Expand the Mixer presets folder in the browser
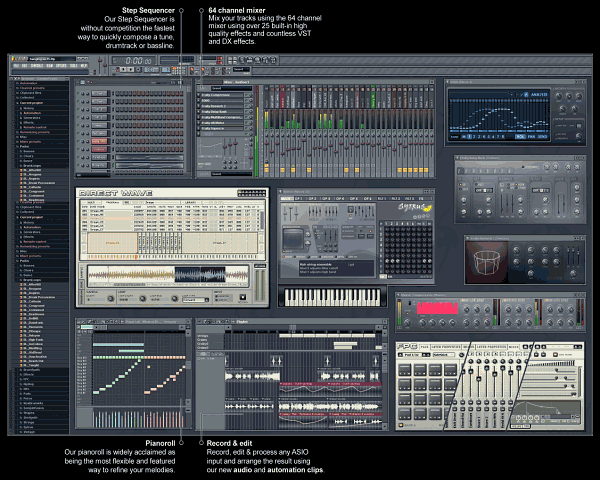This screenshot has height=480, width=600. tap(30, 142)
